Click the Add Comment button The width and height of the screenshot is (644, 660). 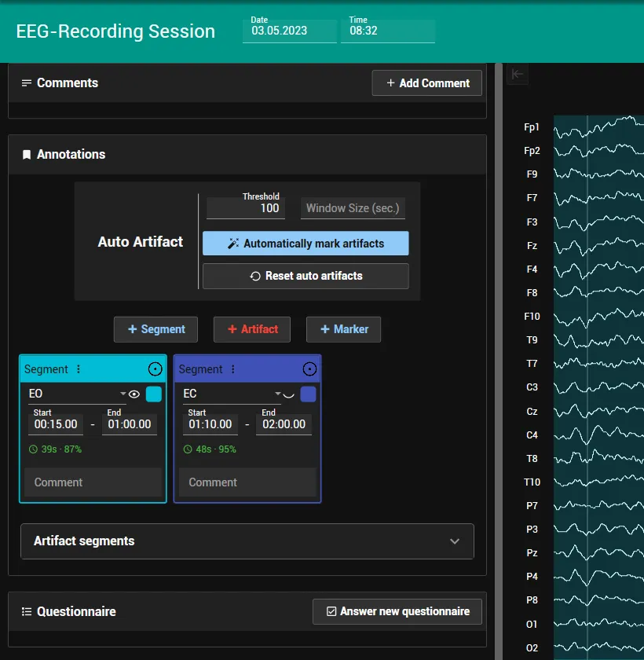[x=426, y=83]
